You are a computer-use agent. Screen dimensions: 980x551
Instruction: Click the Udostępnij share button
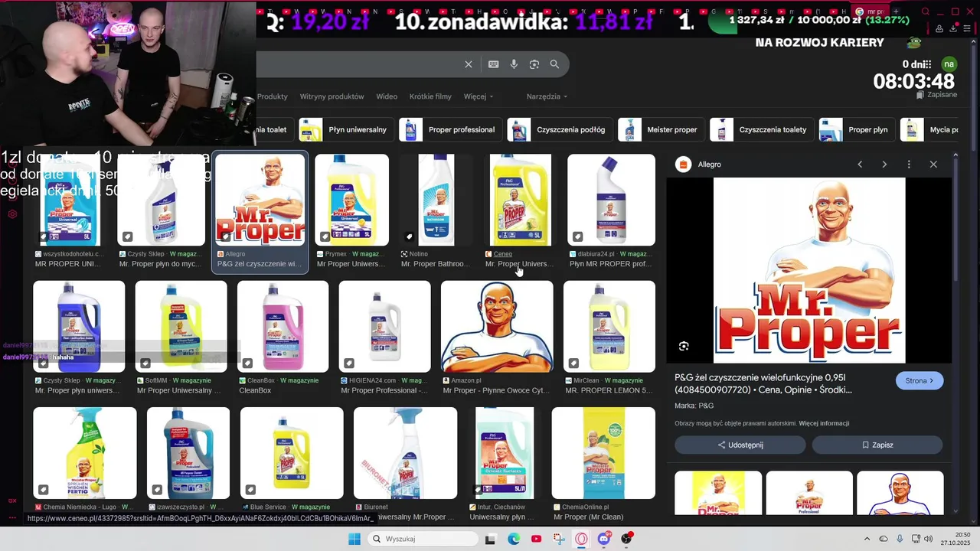click(x=740, y=445)
